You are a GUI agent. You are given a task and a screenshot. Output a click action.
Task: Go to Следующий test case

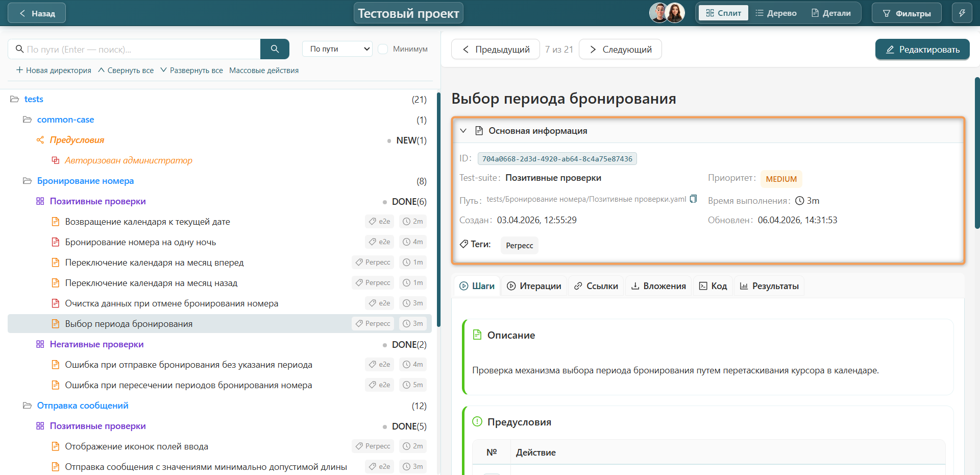(620, 49)
